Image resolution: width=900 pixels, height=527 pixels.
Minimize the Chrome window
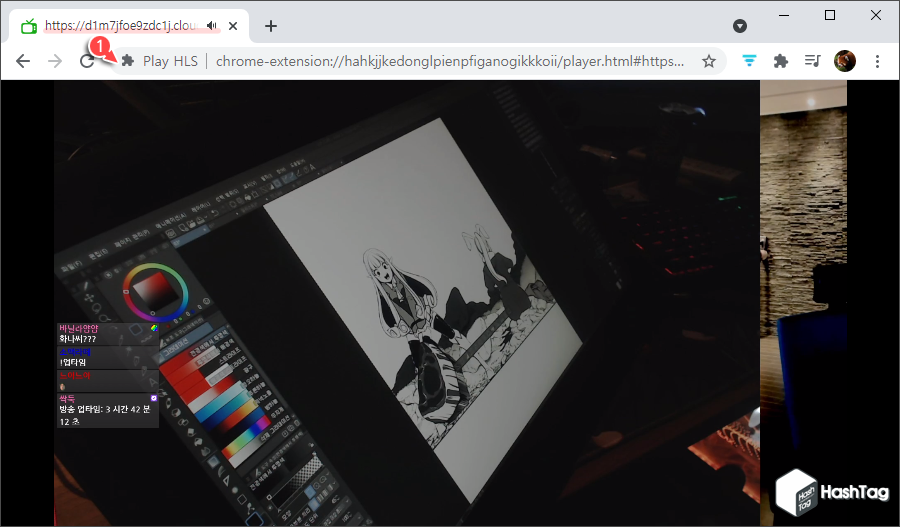(784, 16)
